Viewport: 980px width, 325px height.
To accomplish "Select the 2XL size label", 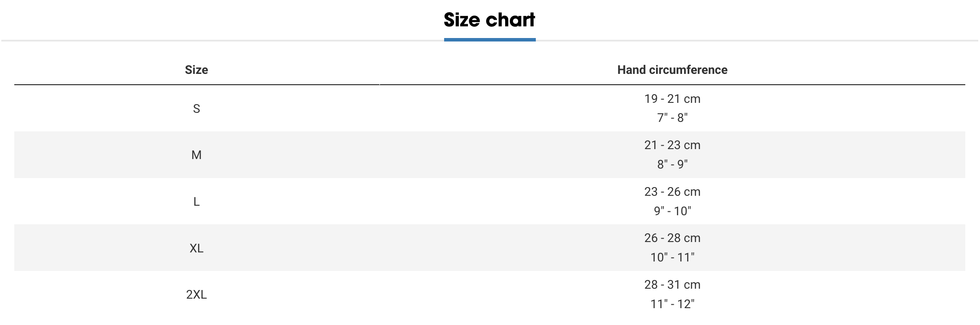I will (196, 295).
